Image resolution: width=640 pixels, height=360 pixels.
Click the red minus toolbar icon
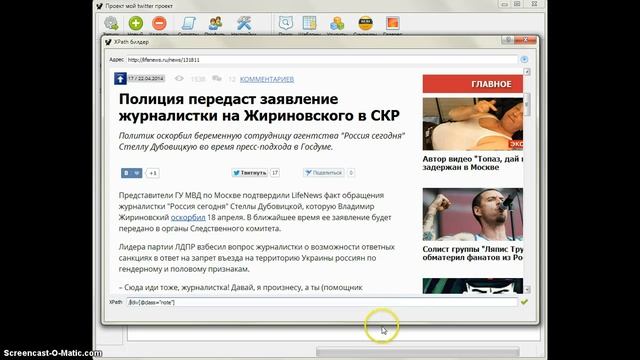tap(159, 23)
